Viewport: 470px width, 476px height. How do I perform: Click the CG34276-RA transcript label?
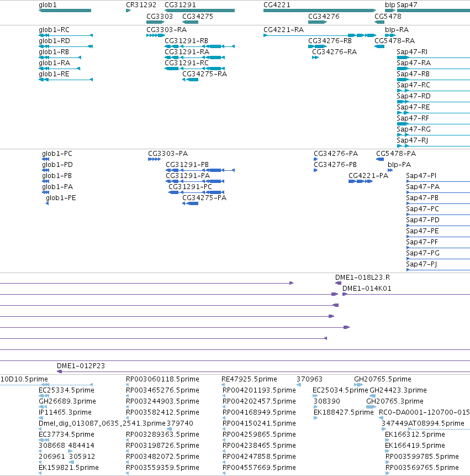pos(335,52)
